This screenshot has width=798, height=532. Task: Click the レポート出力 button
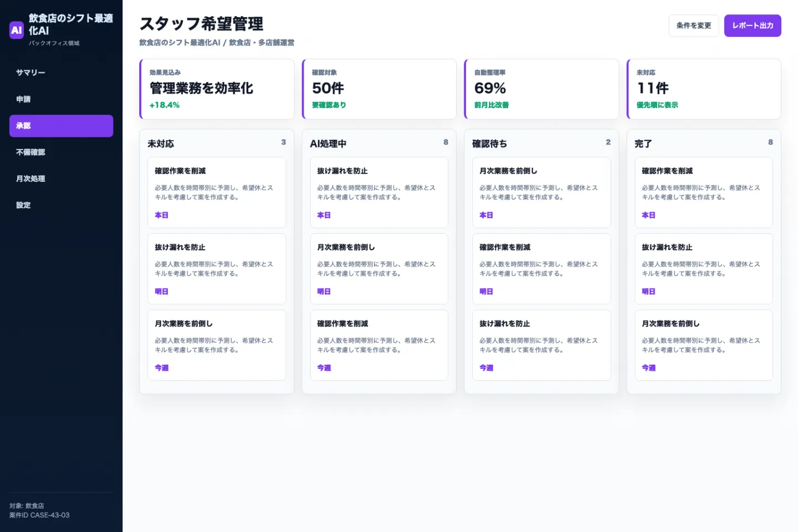tap(753, 25)
